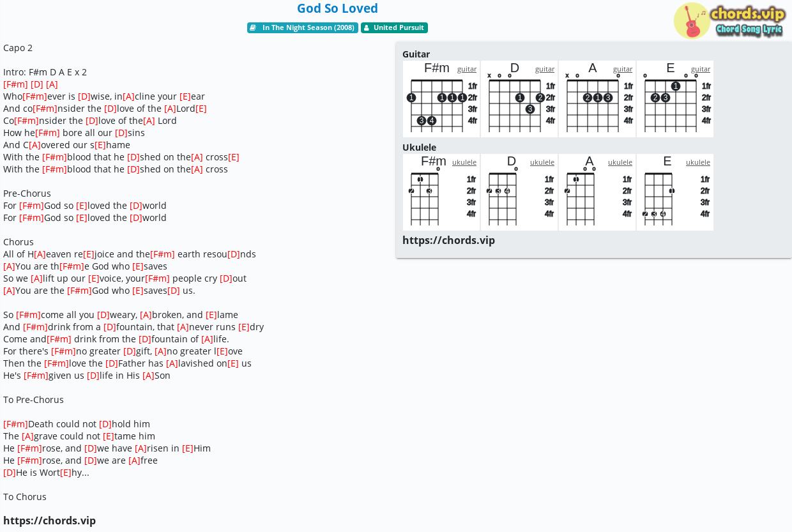Open the God So Loved song title
792x532 pixels.
point(337,8)
